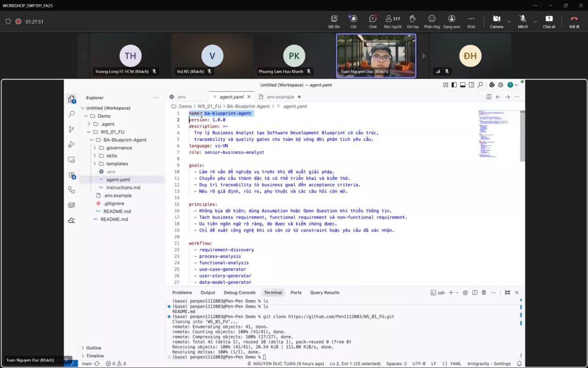Open the Problems panel tab

click(182, 293)
